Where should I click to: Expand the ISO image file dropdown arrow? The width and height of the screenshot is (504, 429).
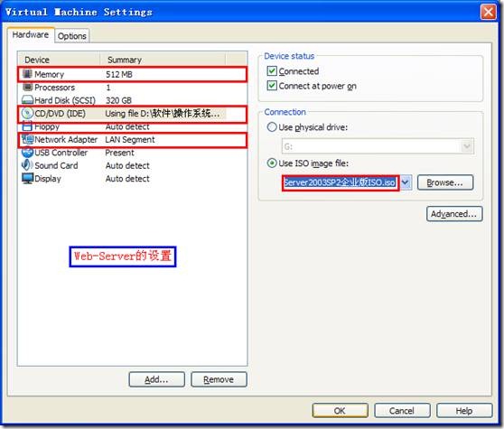[x=406, y=182]
